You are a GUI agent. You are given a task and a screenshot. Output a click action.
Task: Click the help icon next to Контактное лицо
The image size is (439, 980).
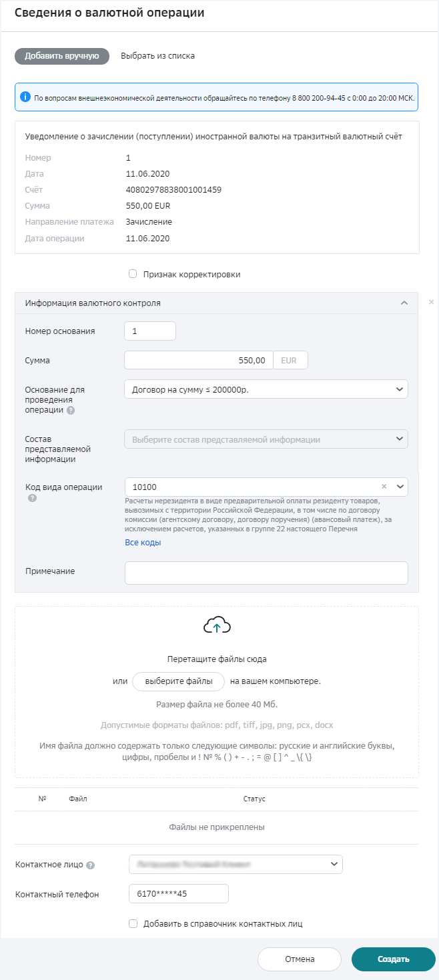91,865
